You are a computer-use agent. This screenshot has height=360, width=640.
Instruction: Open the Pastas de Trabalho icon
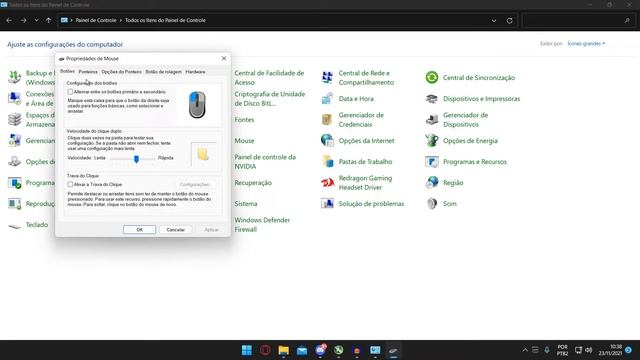coord(327,162)
